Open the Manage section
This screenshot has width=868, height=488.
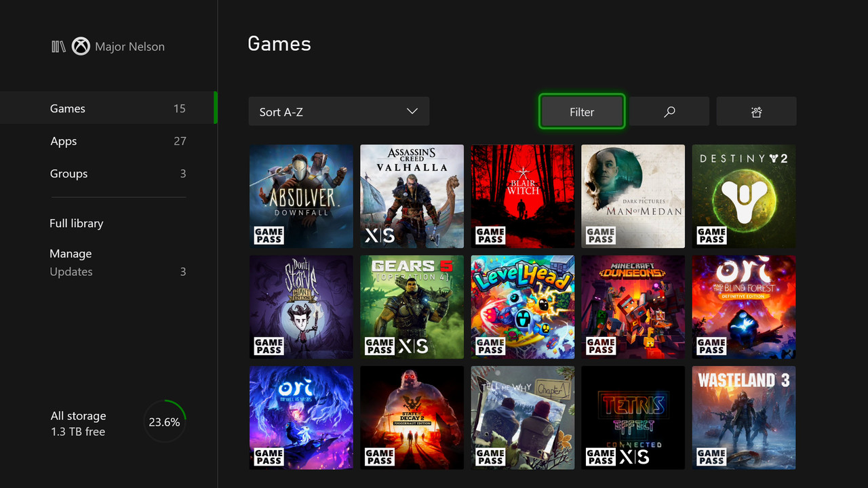(71, 253)
